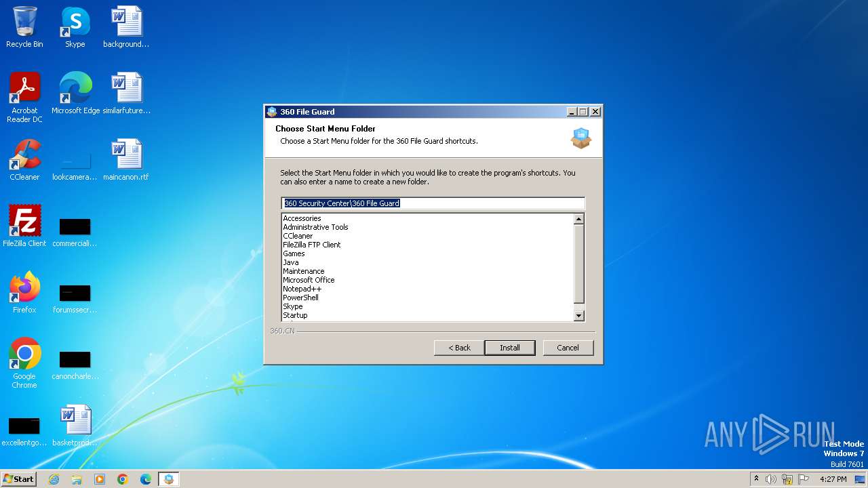Minimize the 360 File Guard installer
This screenshot has height=488, width=868.
click(571, 112)
